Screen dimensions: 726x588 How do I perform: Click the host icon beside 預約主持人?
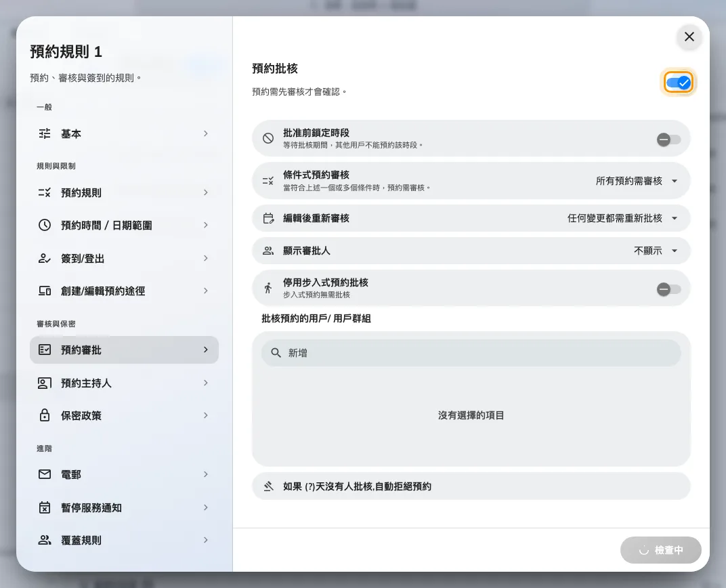pos(45,383)
